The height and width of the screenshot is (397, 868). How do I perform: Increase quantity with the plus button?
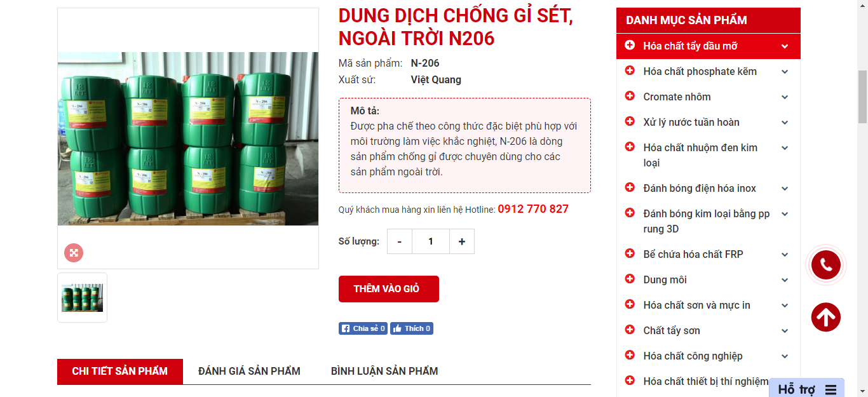462,241
